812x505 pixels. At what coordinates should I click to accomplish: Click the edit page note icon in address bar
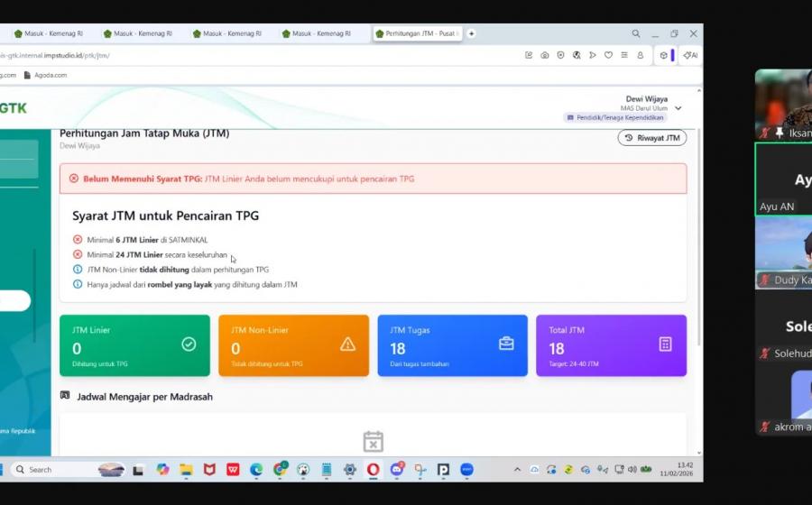528,55
